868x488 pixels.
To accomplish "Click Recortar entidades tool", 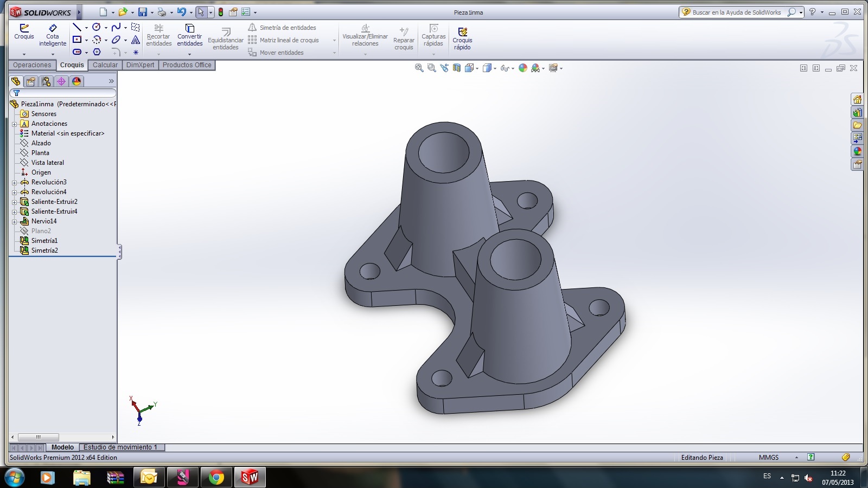I will 158,35.
